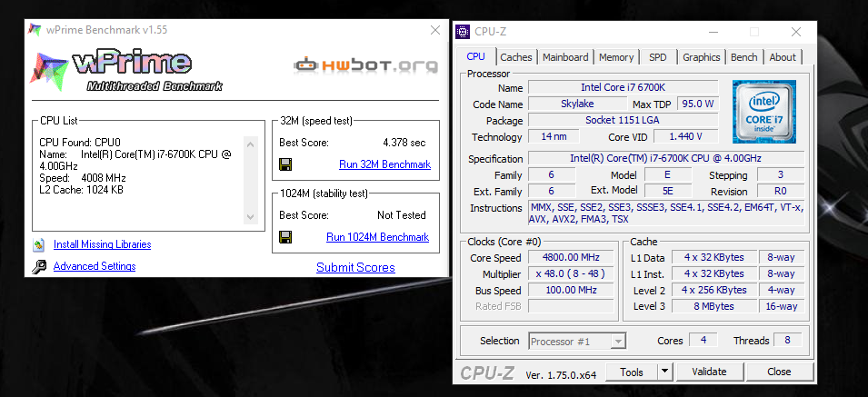
Task: Click the Core Speed value 4800.00 MHz
Action: coord(571,258)
